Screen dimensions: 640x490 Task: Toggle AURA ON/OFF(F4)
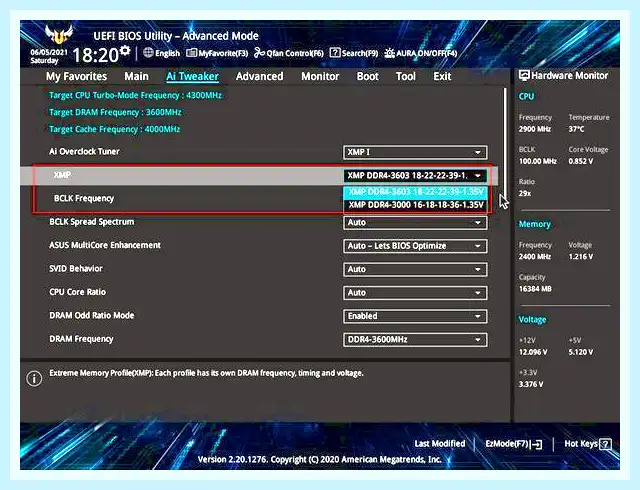(420, 53)
